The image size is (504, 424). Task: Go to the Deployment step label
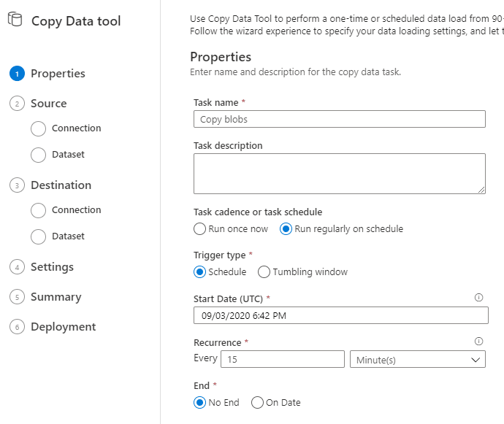coord(64,327)
